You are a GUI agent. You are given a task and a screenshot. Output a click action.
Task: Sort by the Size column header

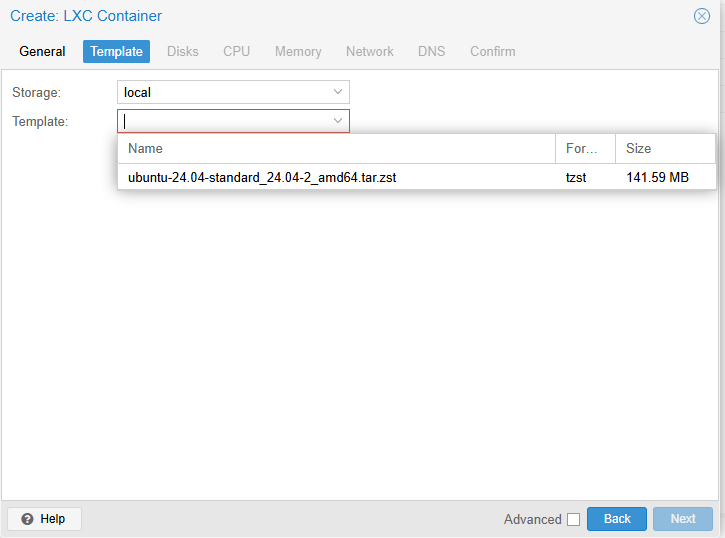click(665, 148)
